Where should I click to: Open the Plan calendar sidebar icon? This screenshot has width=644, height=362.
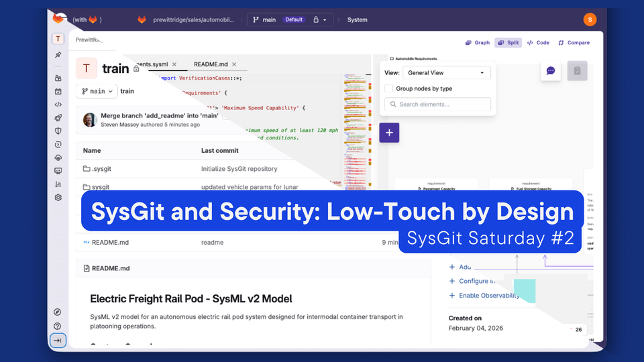(x=58, y=92)
